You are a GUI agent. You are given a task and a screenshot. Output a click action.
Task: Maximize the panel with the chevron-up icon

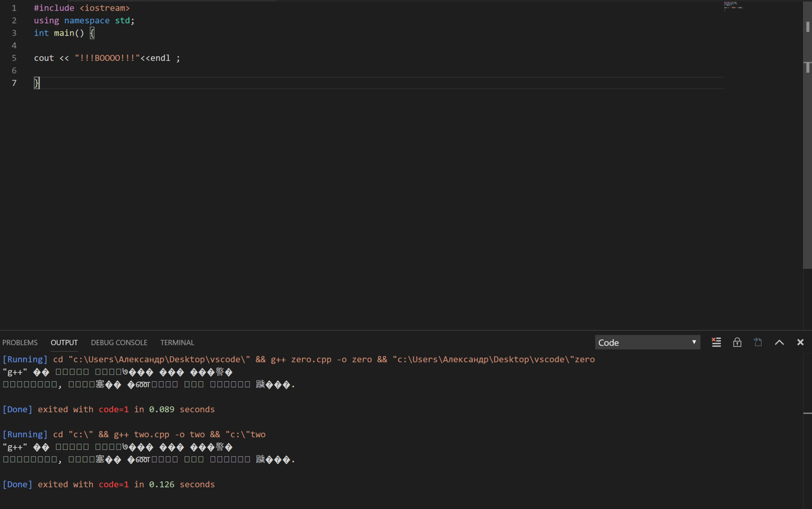tap(779, 342)
